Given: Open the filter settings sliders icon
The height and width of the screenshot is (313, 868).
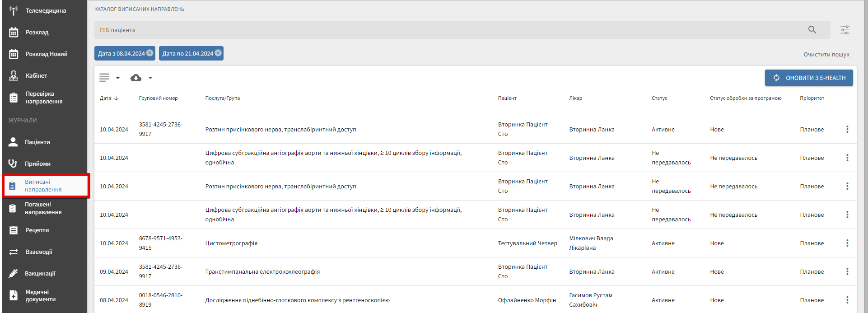Looking at the screenshot, I should pyautogui.click(x=845, y=30).
